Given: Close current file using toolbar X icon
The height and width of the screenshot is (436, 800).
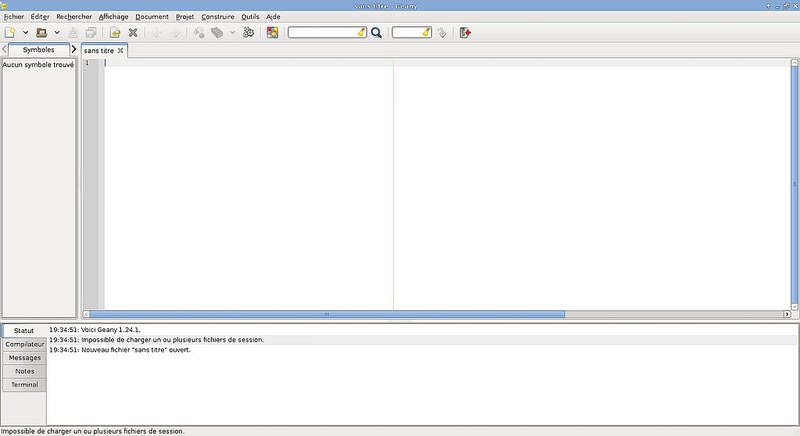Looking at the screenshot, I should tap(133, 33).
